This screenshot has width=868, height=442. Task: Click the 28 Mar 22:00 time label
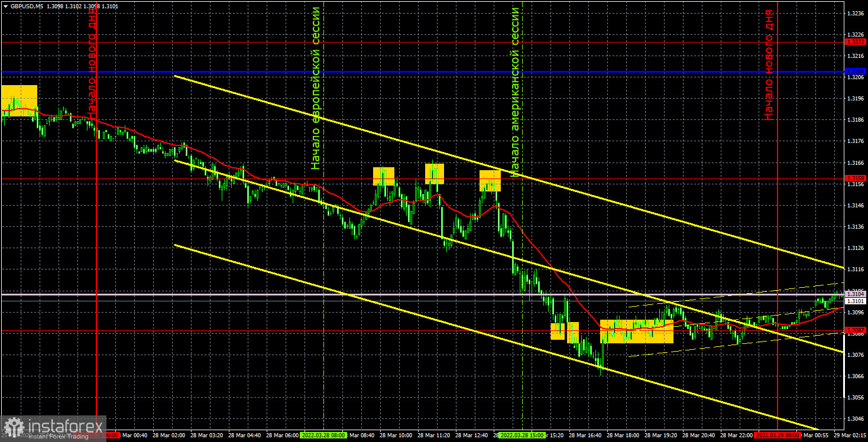point(737,435)
